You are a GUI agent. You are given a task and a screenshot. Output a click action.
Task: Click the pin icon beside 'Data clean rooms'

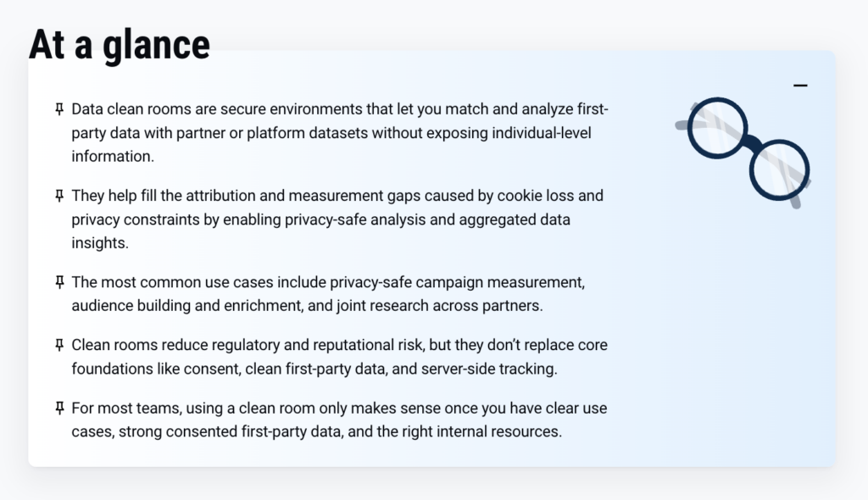(x=58, y=109)
